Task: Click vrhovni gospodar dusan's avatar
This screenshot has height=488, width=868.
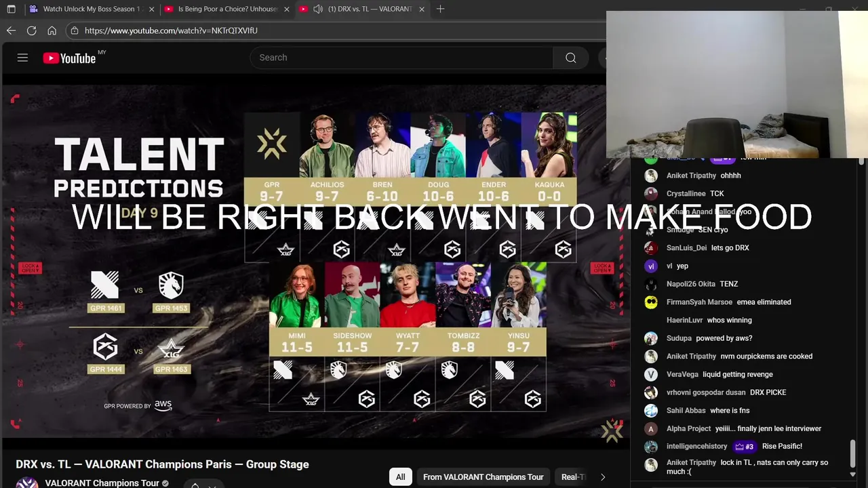Action: tap(651, 392)
